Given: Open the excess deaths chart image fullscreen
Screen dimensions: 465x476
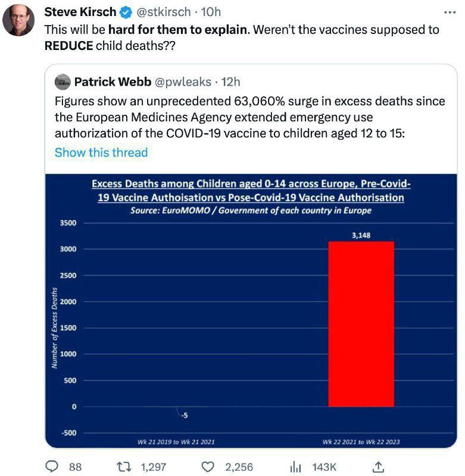Looking at the screenshot, I should click(x=247, y=309).
